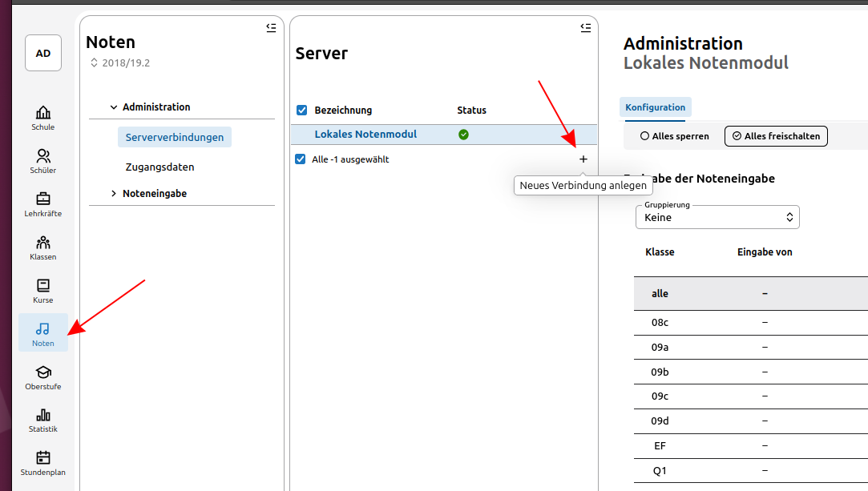Go to Lehrkräfte in the sidebar
Image resolution: width=868 pixels, height=491 pixels.
[x=43, y=203]
